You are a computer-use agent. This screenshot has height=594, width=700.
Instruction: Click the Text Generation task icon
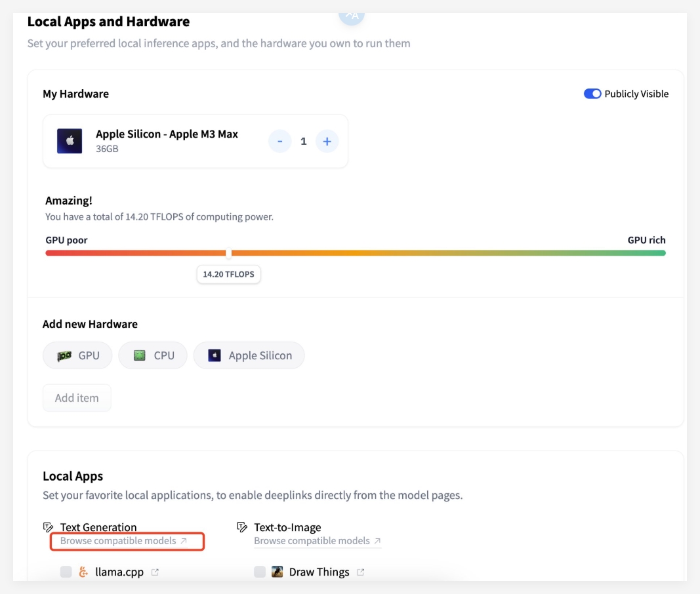coord(48,527)
